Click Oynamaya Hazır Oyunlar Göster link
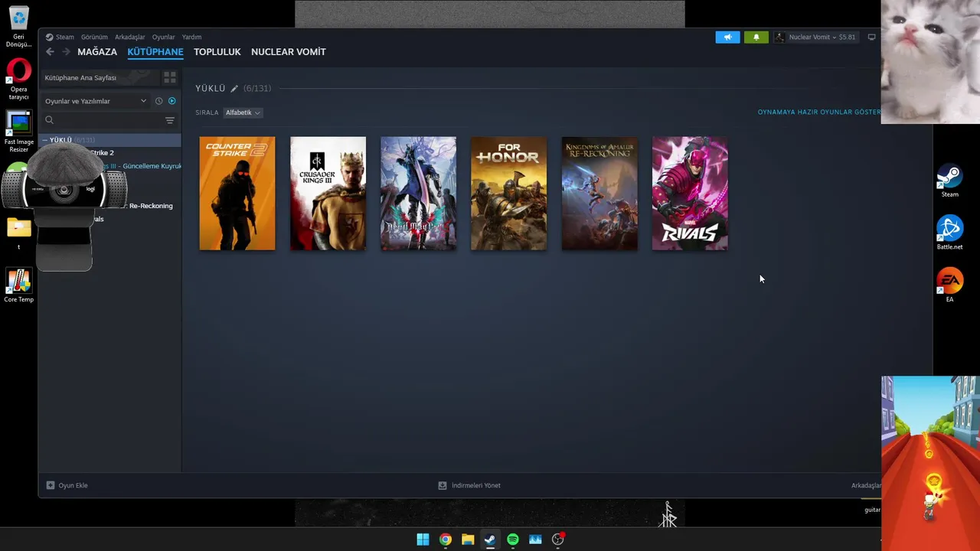Screen dimensions: 980x551 (x=818, y=112)
